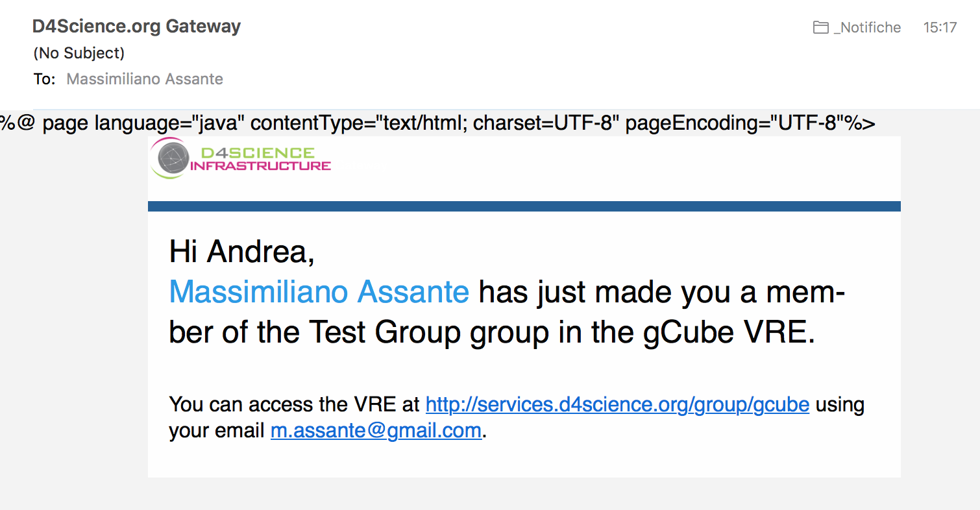
Task: Click the recipient Massimiliano Assante in To field
Action: 145,79
